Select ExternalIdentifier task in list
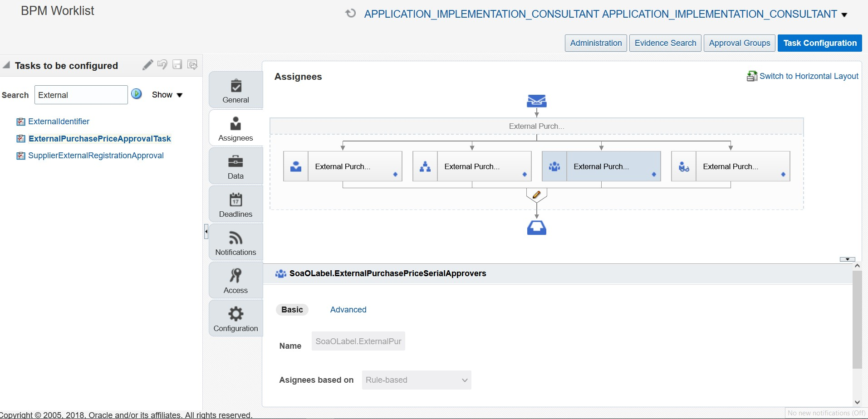 click(x=59, y=122)
